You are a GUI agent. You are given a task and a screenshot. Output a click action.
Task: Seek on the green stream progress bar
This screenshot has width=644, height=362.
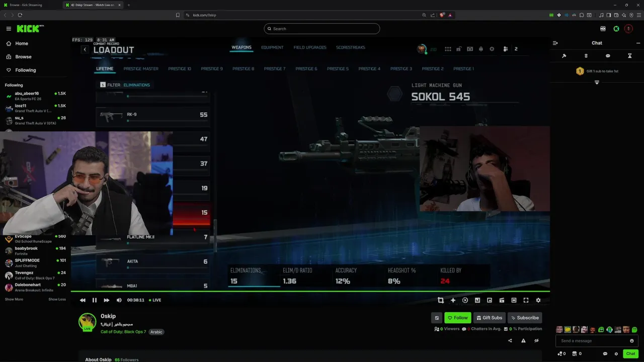pos(310,292)
